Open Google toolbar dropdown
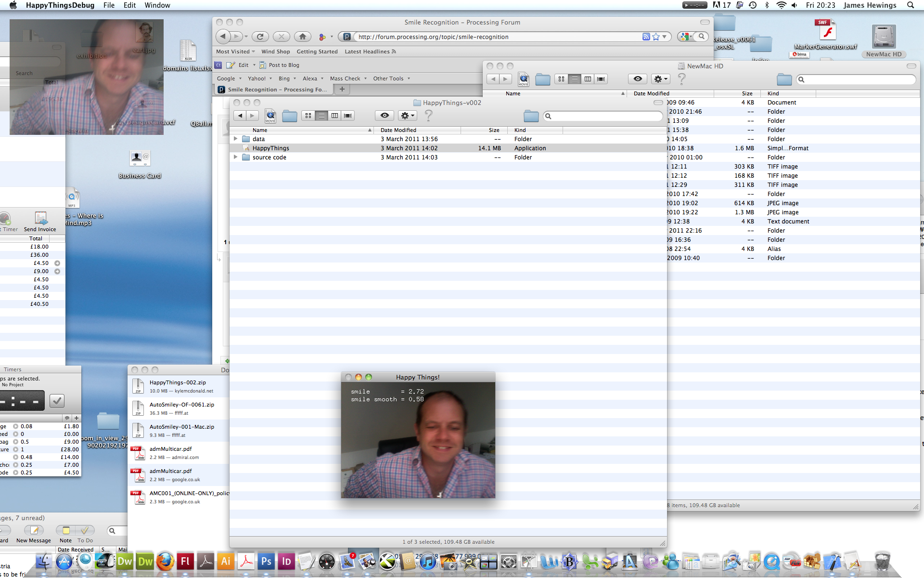The image size is (924, 578). (x=229, y=79)
